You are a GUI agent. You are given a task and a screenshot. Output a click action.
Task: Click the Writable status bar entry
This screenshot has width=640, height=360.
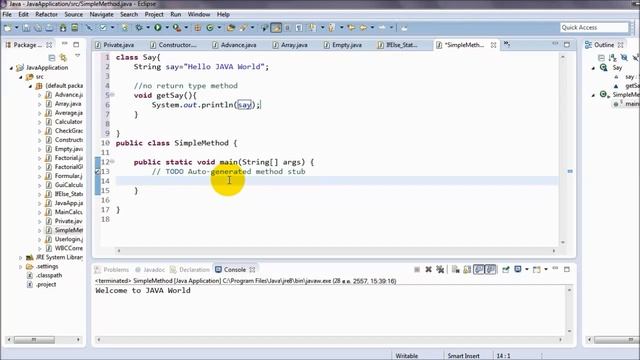tap(407, 356)
